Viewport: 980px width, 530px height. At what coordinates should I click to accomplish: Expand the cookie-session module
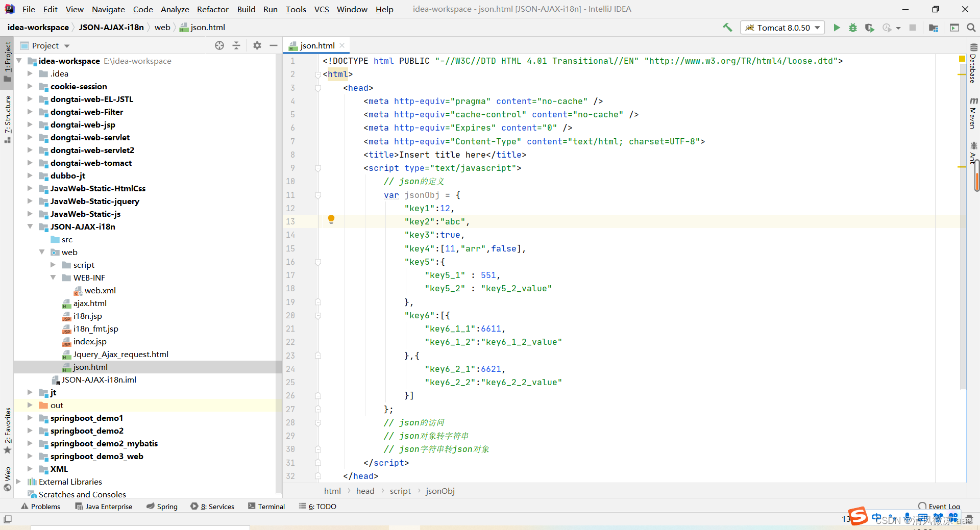[30, 86]
